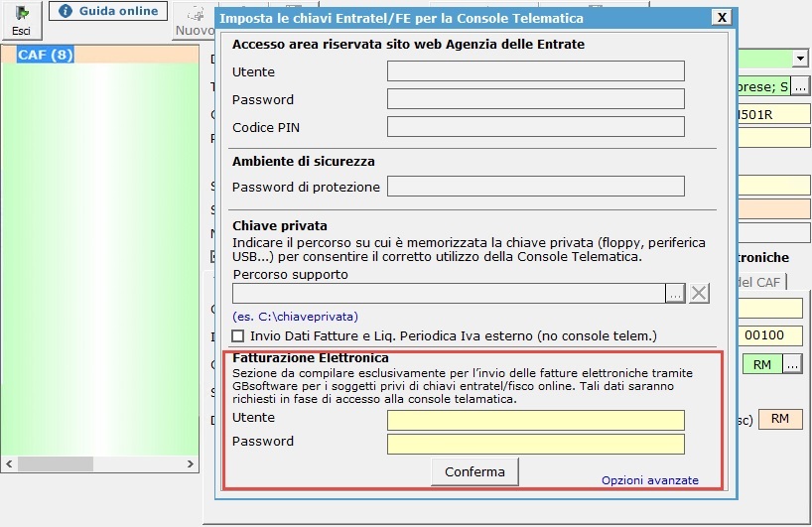Open Opzioni avanzate link
This screenshot has width=812, height=527.
(x=650, y=480)
